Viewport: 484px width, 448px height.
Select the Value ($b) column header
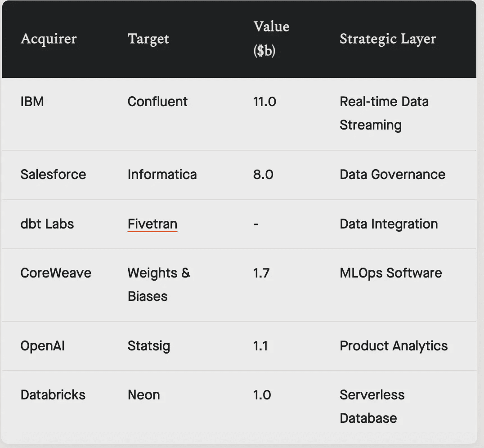pyautogui.click(x=271, y=39)
